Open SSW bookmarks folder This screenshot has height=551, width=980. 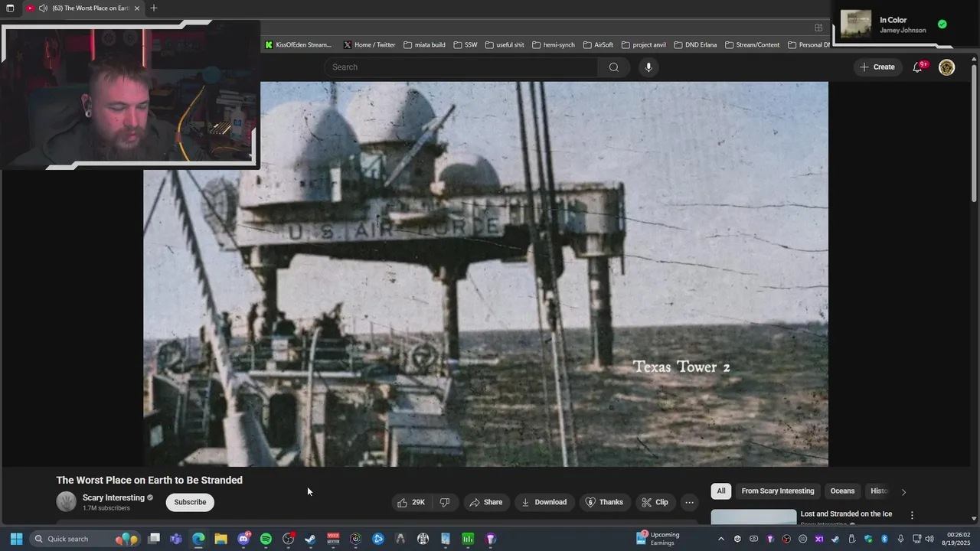(x=465, y=45)
